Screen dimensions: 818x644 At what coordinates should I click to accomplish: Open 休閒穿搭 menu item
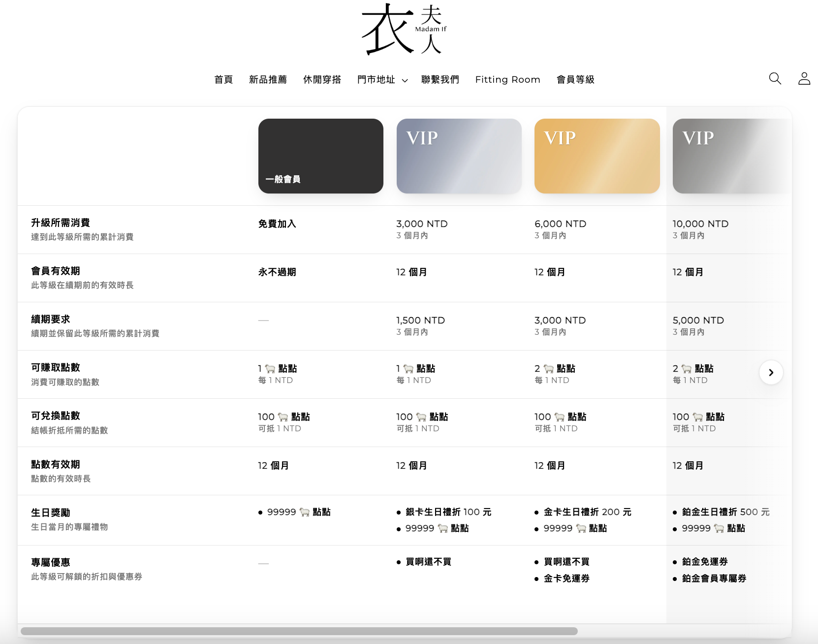click(322, 80)
